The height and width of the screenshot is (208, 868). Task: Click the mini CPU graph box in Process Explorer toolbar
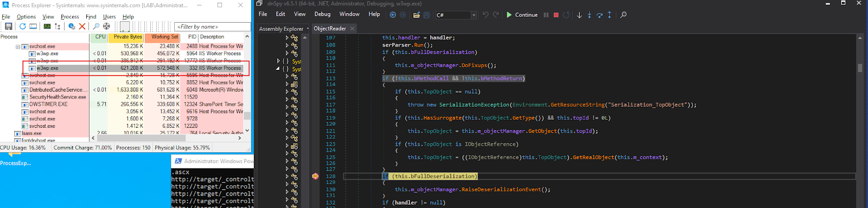pos(125,26)
